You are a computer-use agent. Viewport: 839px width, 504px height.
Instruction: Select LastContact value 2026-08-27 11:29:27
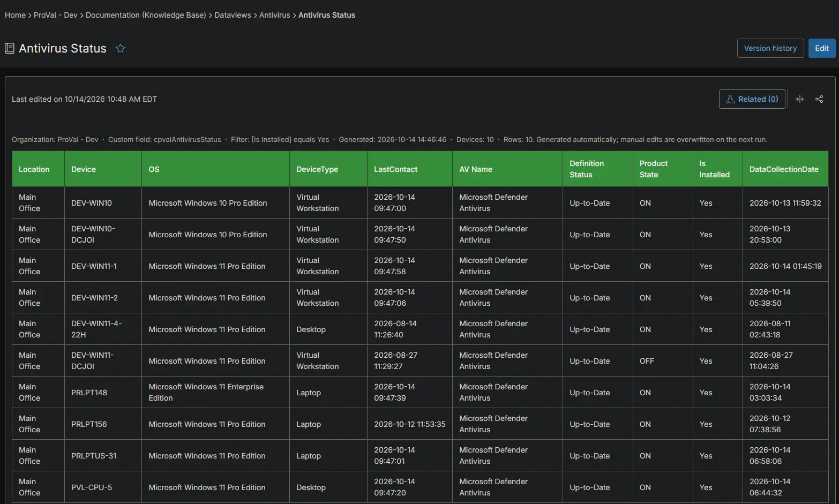396,361
